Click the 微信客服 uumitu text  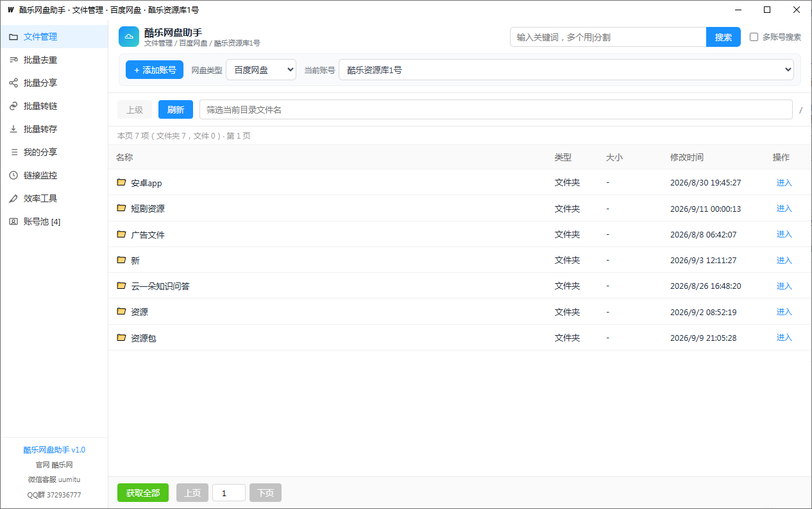pos(54,479)
